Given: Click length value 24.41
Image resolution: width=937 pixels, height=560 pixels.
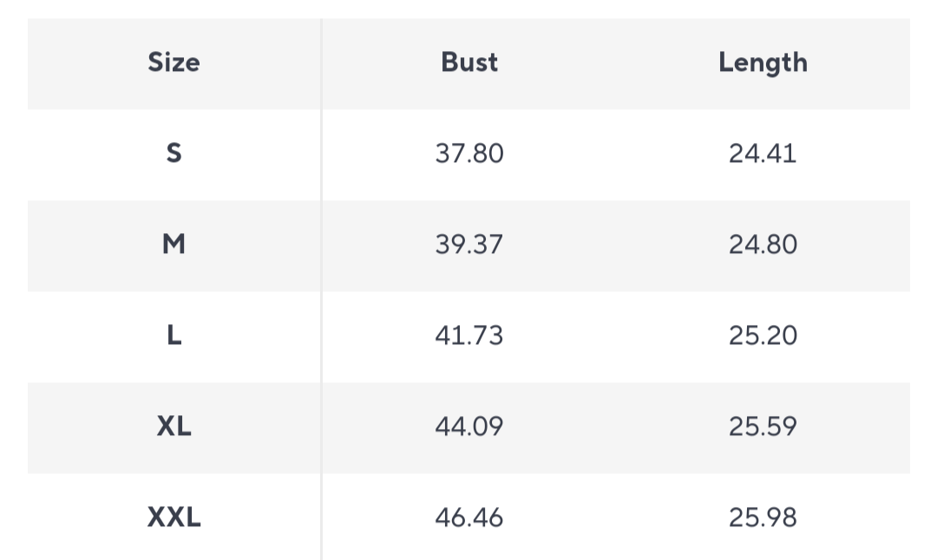Looking at the screenshot, I should pyautogui.click(x=763, y=153).
